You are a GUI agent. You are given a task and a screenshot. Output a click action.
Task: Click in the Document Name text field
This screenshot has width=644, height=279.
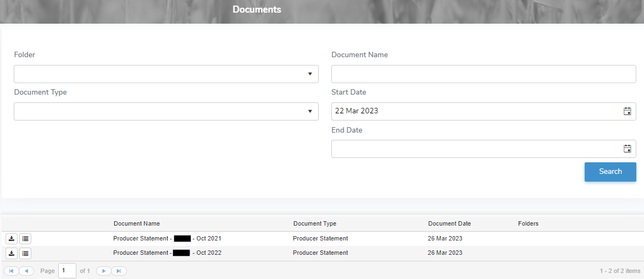[483, 74]
